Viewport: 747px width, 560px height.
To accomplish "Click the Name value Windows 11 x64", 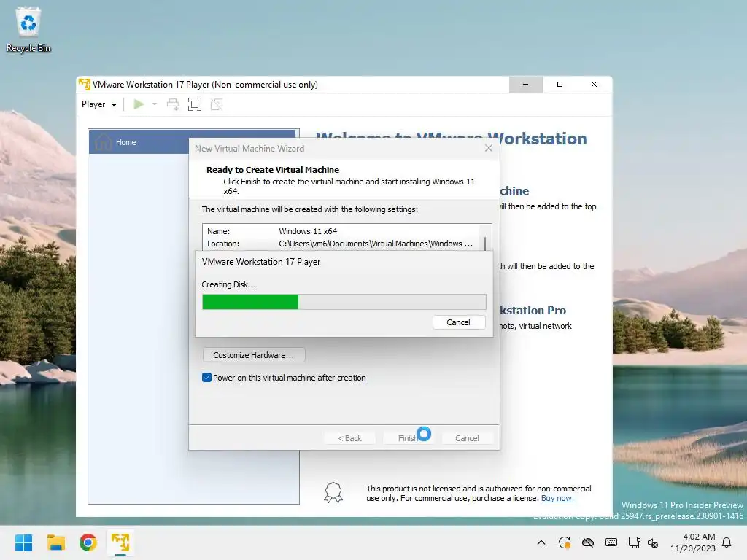I will [308, 231].
